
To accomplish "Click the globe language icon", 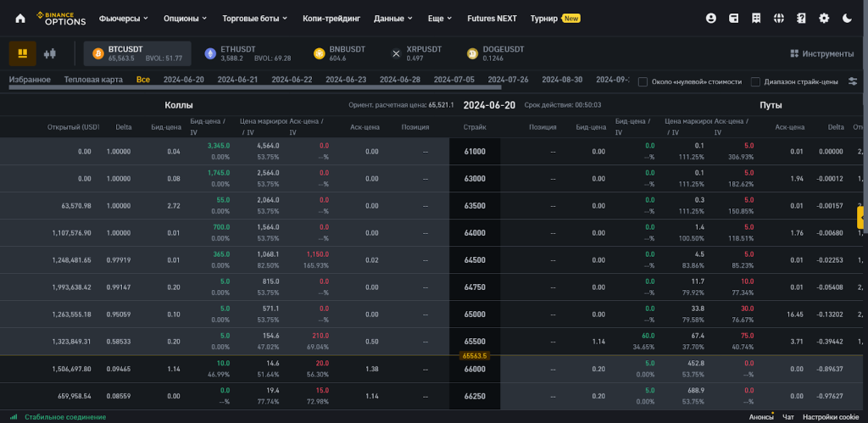I will [x=778, y=18].
